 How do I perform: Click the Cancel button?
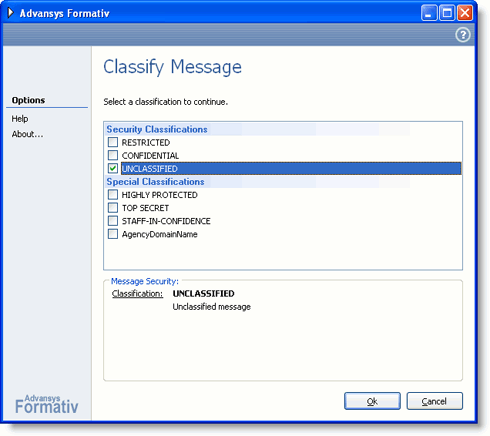pos(434,401)
